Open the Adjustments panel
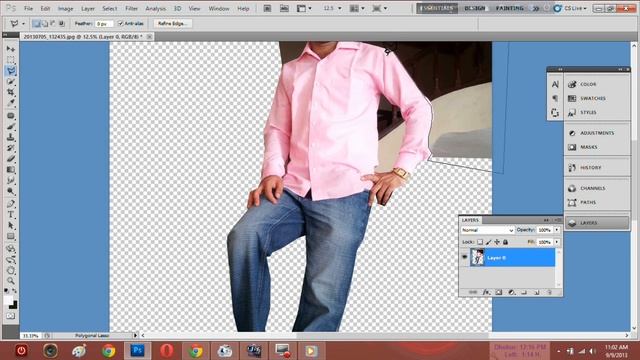The image size is (640, 360). tap(597, 133)
